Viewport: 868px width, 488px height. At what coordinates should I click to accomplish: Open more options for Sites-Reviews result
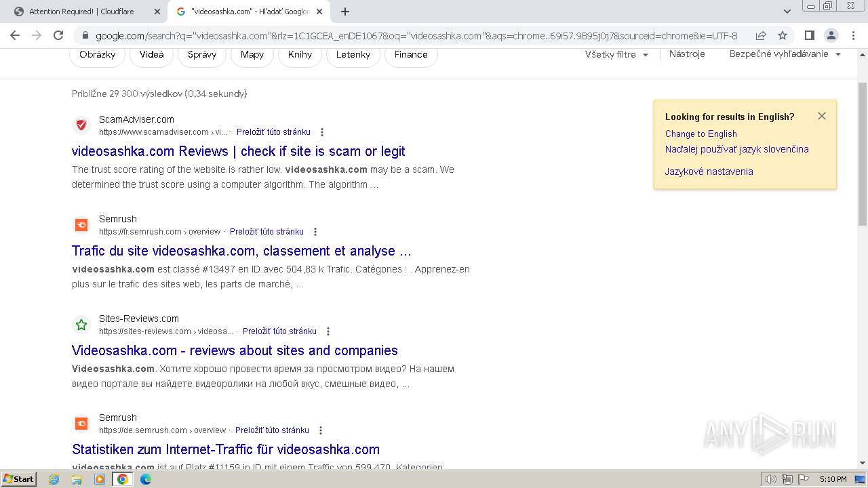click(328, 331)
